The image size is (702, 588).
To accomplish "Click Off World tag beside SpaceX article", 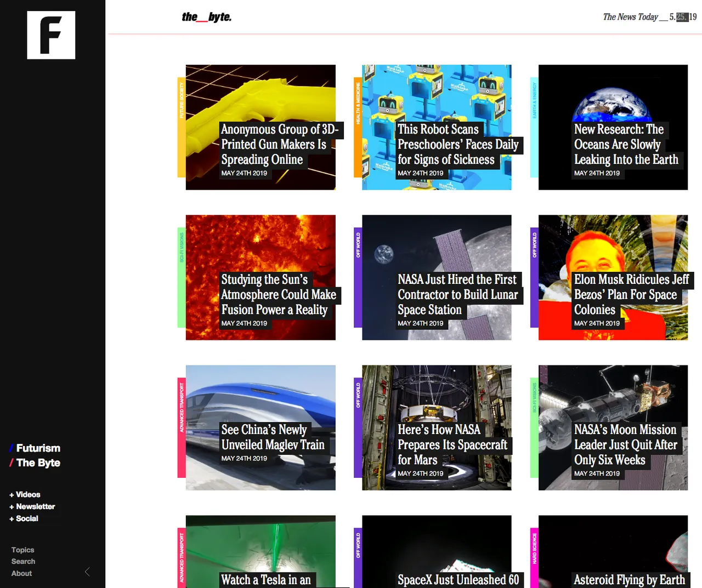I will click(x=358, y=558).
